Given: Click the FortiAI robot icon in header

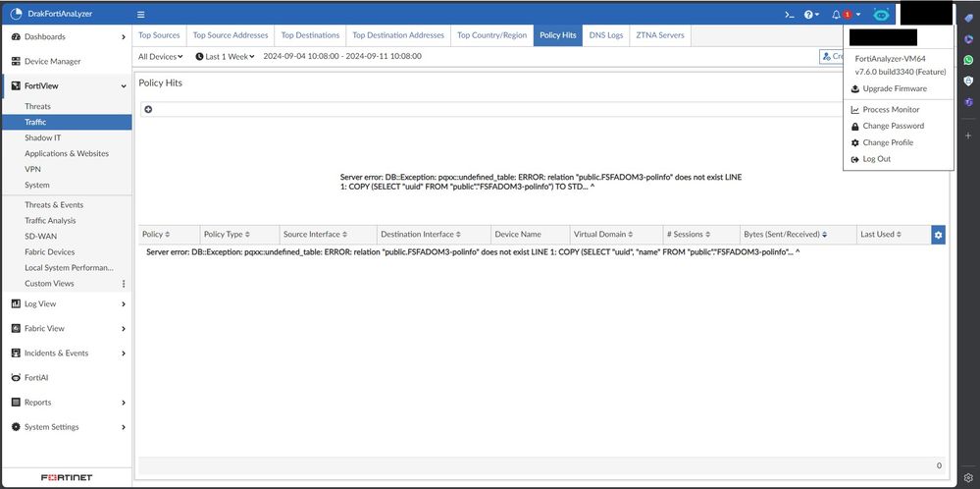Looking at the screenshot, I should [881, 15].
